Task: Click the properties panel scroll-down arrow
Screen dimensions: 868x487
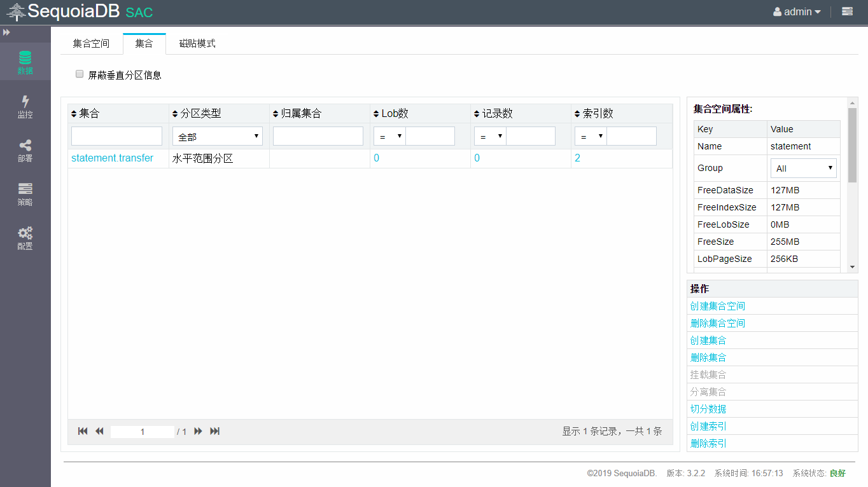Action: click(853, 267)
